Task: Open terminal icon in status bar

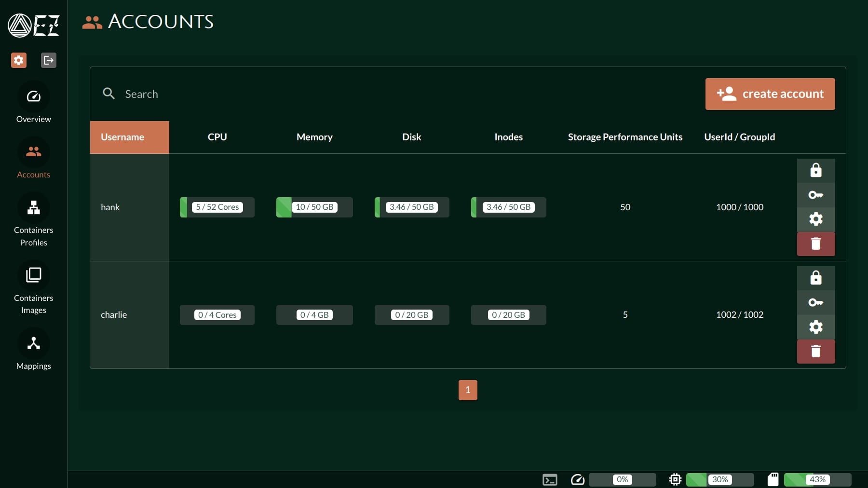Action: [x=550, y=480]
